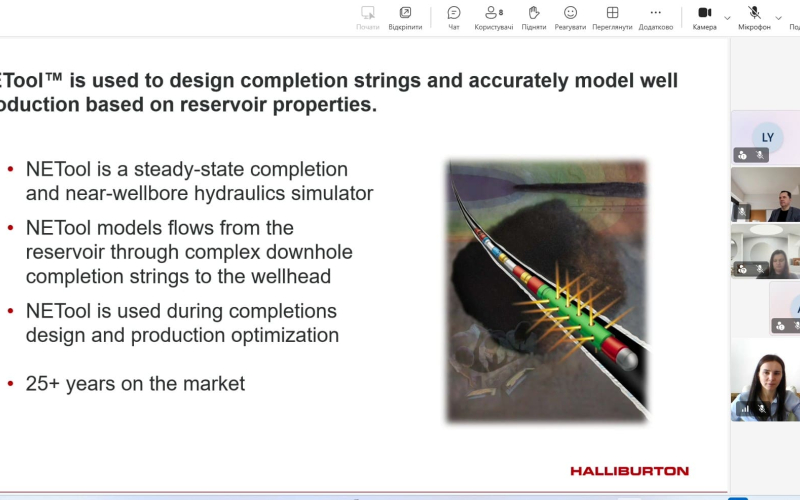This screenshot has width=800, height=500.
Task: Unpin shared content with Відкріпити
Action: tap(405, 18)
